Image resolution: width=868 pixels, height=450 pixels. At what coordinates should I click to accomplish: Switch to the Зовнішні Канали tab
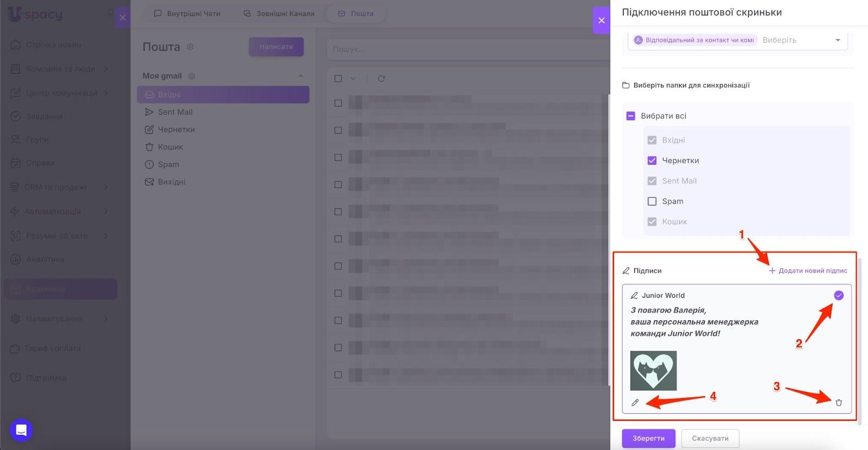coord(279,14)
